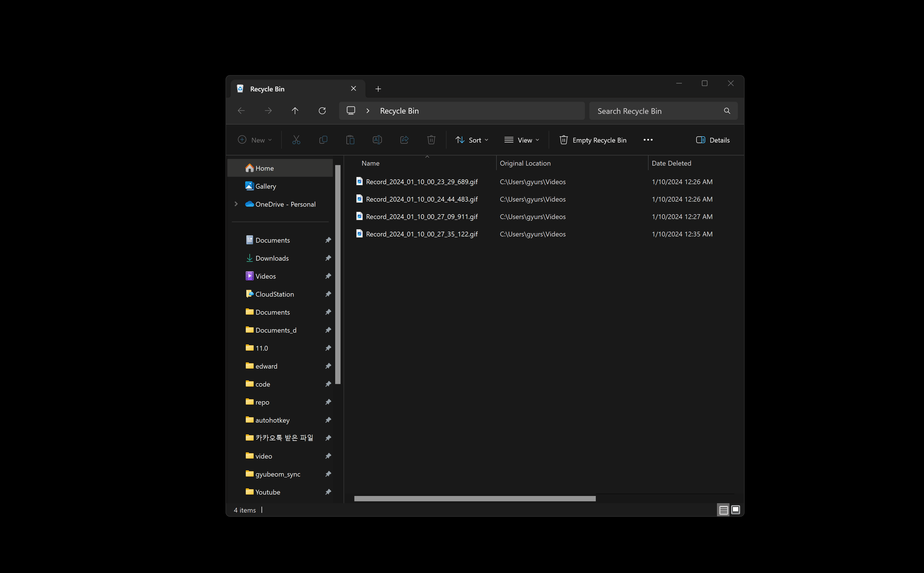Click the Share icon in toolbar
This screenshot has height=573, width=924.
click(404, 140)
